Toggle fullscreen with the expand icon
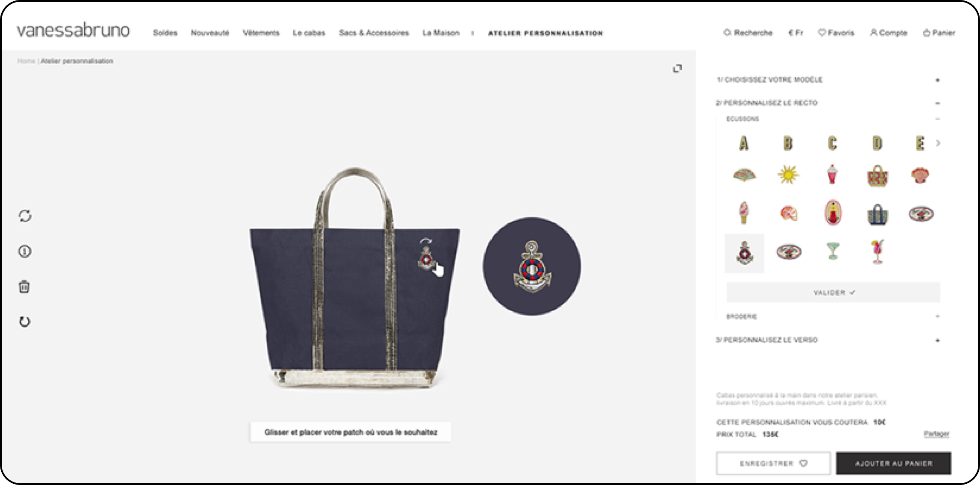Viewport: 980px width, 485px height. coord(677,69)
